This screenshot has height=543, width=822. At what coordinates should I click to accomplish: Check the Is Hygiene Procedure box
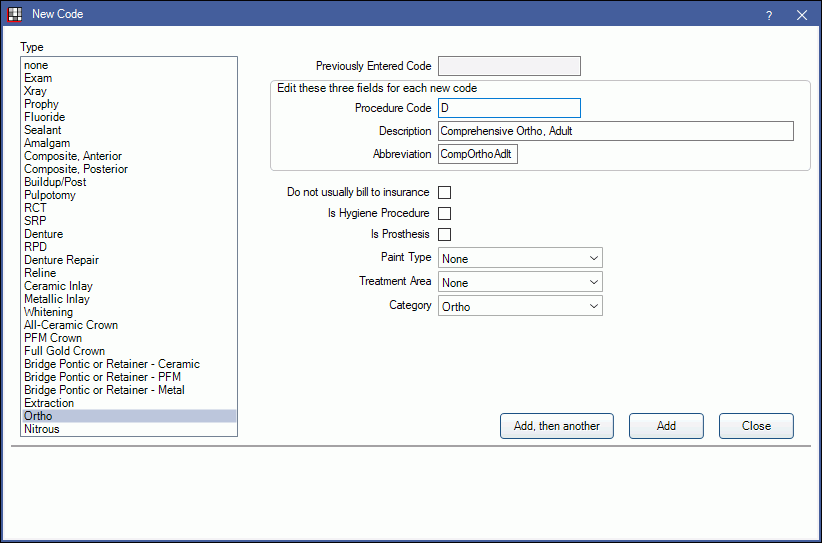click(x=445, y=213)
